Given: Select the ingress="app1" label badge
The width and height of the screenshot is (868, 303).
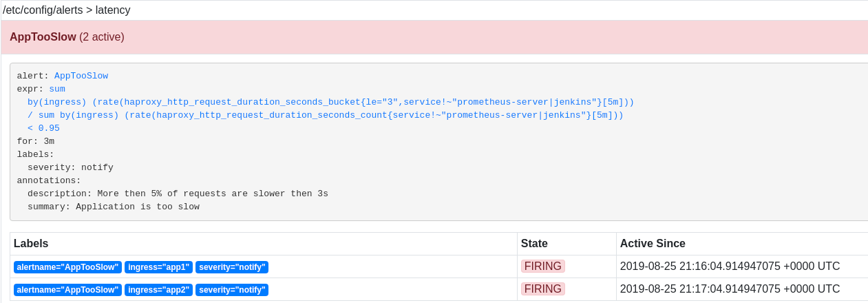Looking at the screenshot, I should 158,267.
